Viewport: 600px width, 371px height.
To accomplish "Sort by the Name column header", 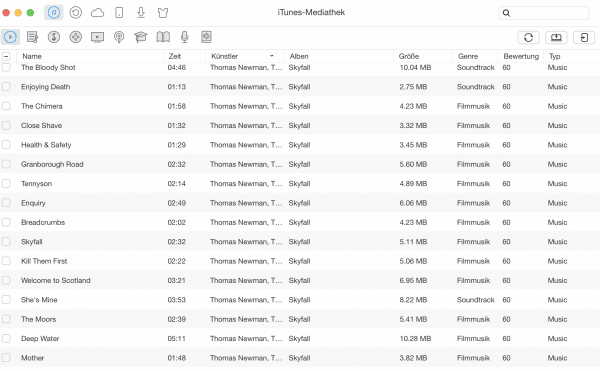I will (x=32, y=56).
